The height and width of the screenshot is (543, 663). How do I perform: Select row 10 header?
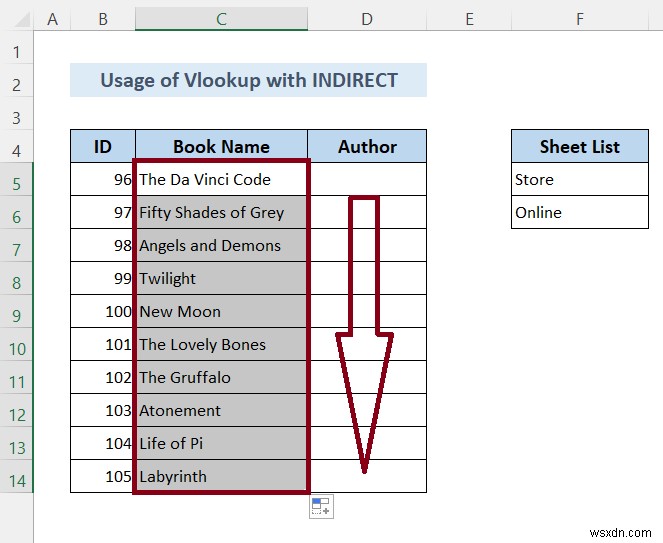pos(16,344)
